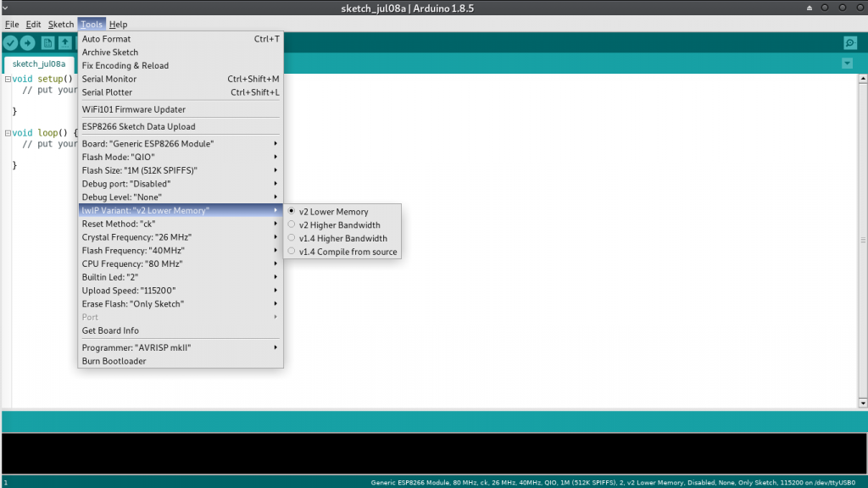The height and width of the screenshot is (488, 868).
Task: Open Serial Plotter menu entry
Action: (181, 91)
